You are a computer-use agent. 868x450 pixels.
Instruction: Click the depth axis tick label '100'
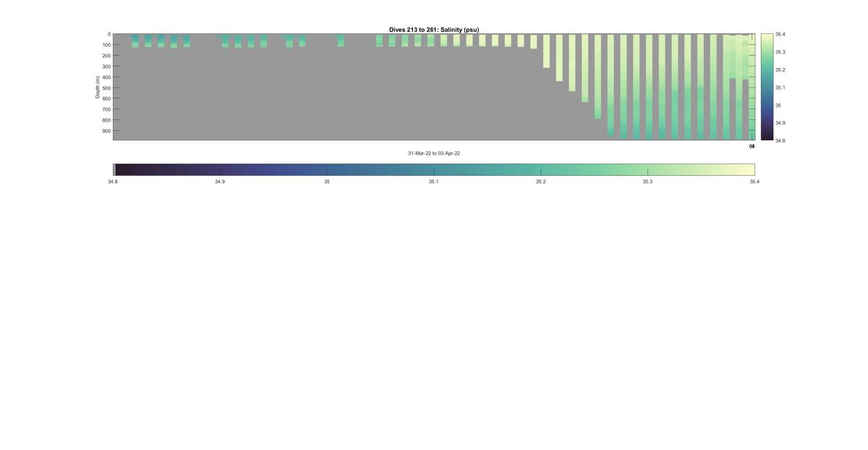(x=106, y=45)
